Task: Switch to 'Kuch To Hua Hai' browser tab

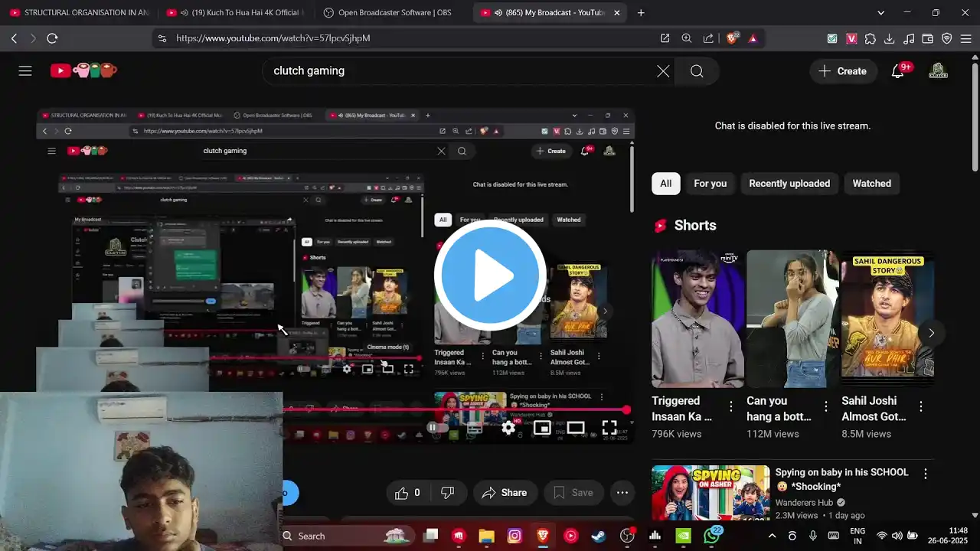Action: click(236, 13)
